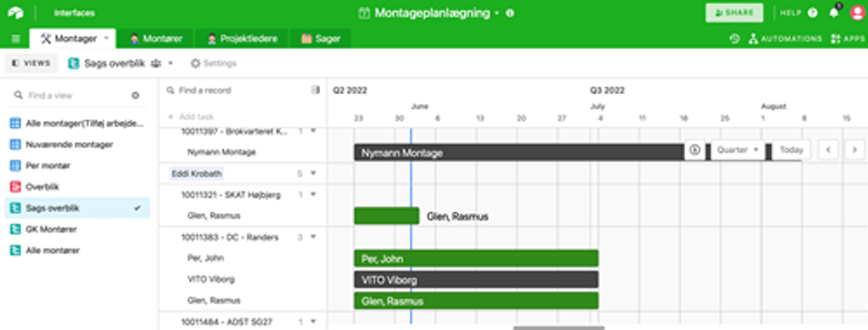The image size is (868, 330).
Task: Switch to the Montager table tab
Action: tap(72, 39)
